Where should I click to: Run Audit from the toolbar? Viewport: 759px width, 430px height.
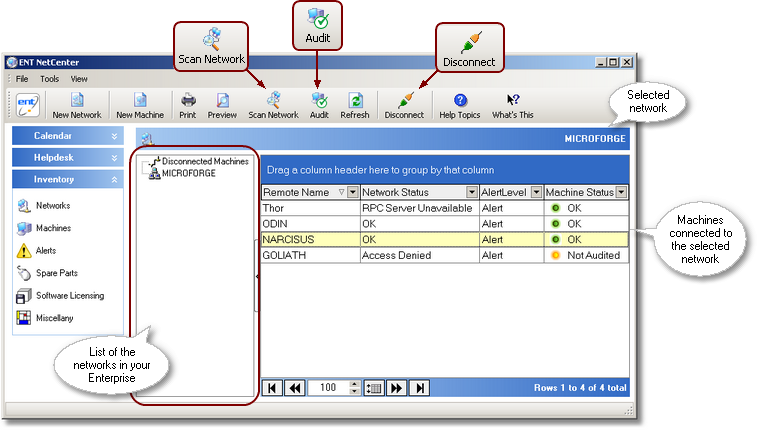319,106
